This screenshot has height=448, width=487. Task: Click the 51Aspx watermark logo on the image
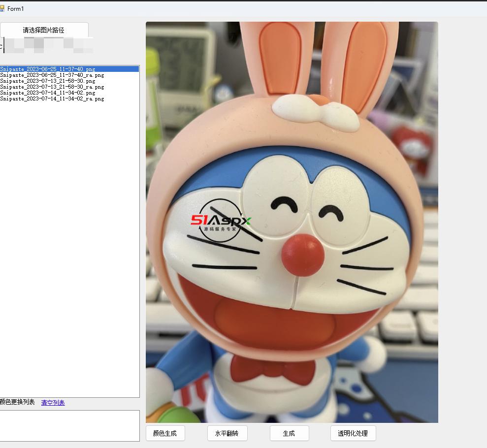tap(221, 222)
